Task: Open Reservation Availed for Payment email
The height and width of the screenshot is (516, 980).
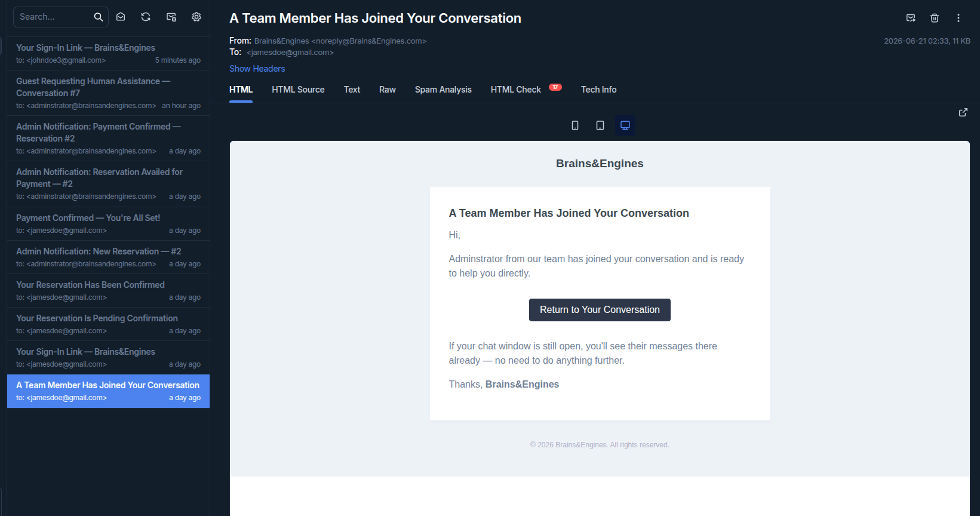Action: pyautogui.click(x=108, y=184)
